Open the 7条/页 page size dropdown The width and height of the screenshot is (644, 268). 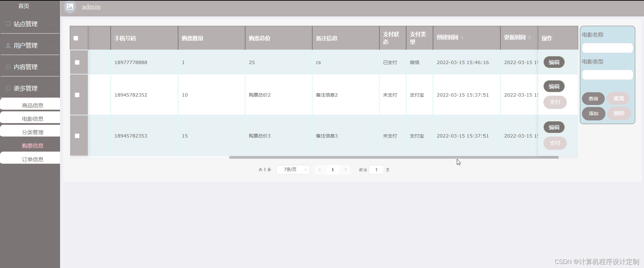tap(293, 170)
